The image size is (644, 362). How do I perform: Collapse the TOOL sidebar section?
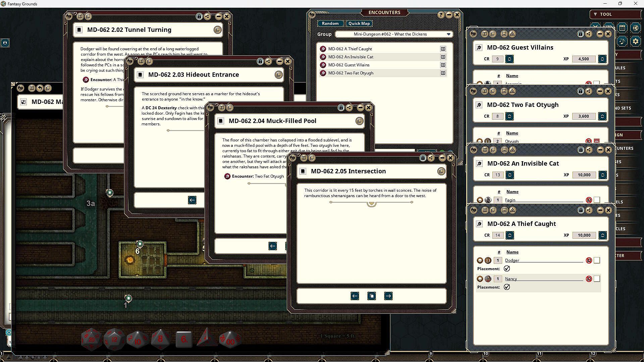click(595, 14)
